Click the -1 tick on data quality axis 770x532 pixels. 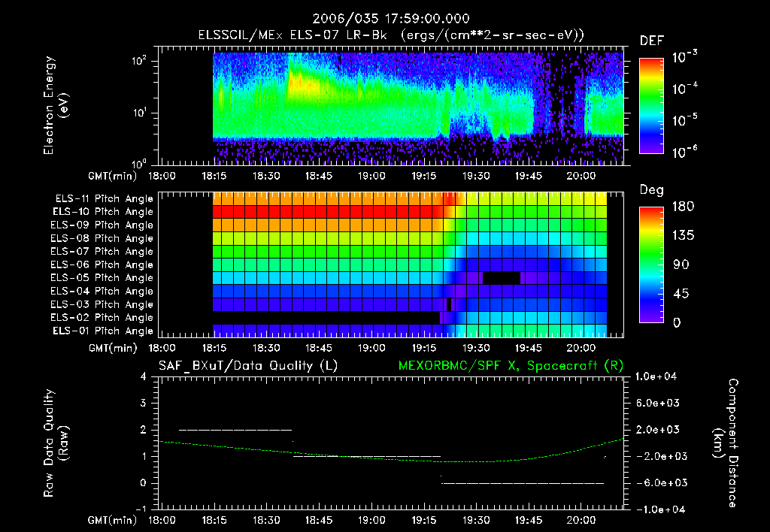[x=141, y=509]
